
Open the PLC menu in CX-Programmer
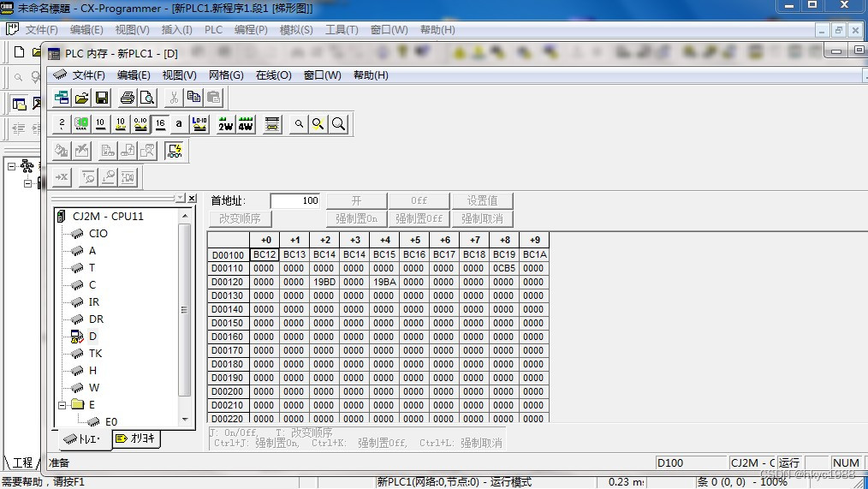(213, 30)
